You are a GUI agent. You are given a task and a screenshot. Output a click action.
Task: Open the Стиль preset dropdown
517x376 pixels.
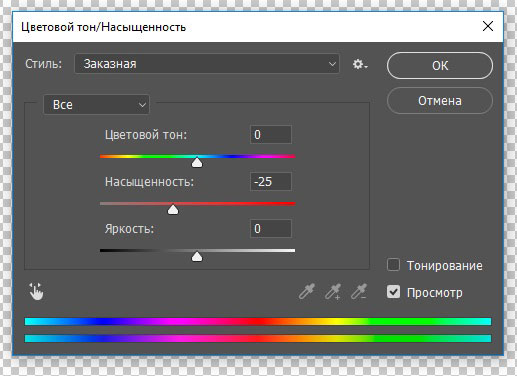207,63
